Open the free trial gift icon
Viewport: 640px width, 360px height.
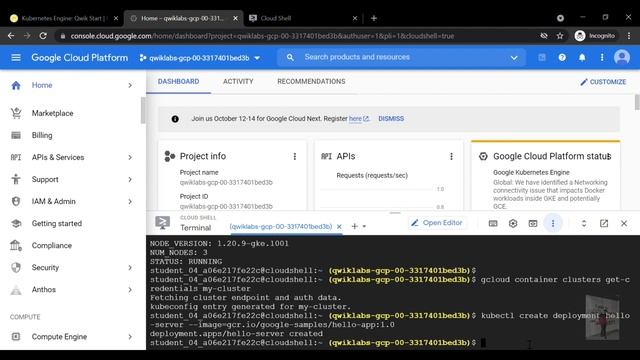coord(542,58)
